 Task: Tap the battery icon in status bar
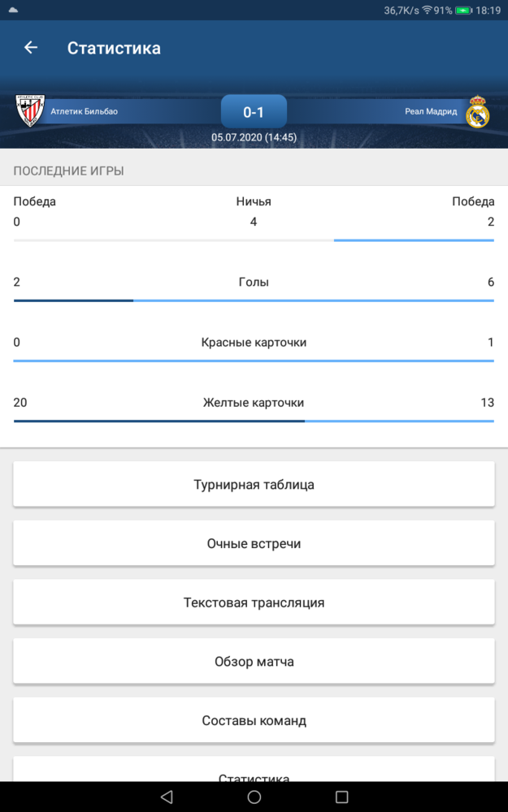tap(463, 11)
